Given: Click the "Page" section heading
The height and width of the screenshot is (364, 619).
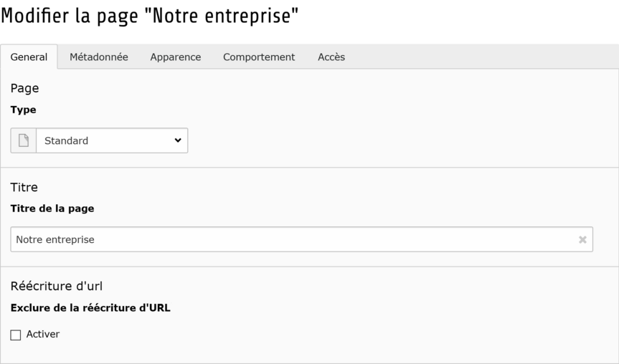Looking at the screenshot, I should click(24, 88).
